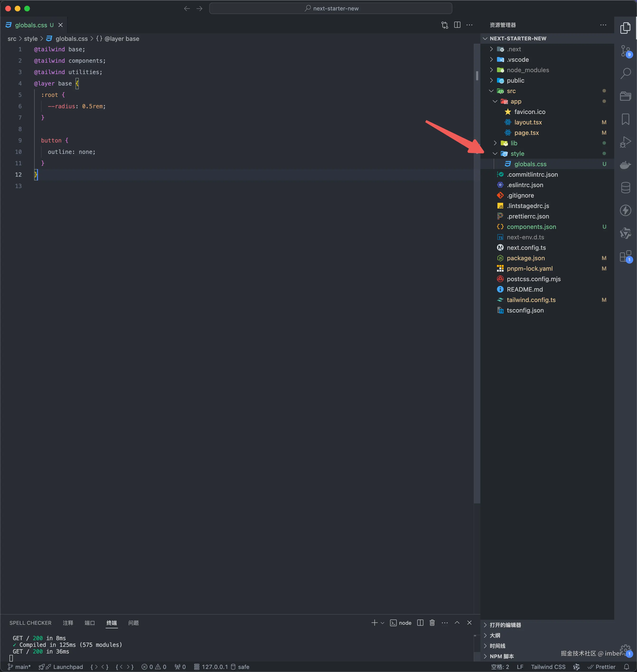
Task: Expand the node_modules folder
Action: tap(528, 70)
